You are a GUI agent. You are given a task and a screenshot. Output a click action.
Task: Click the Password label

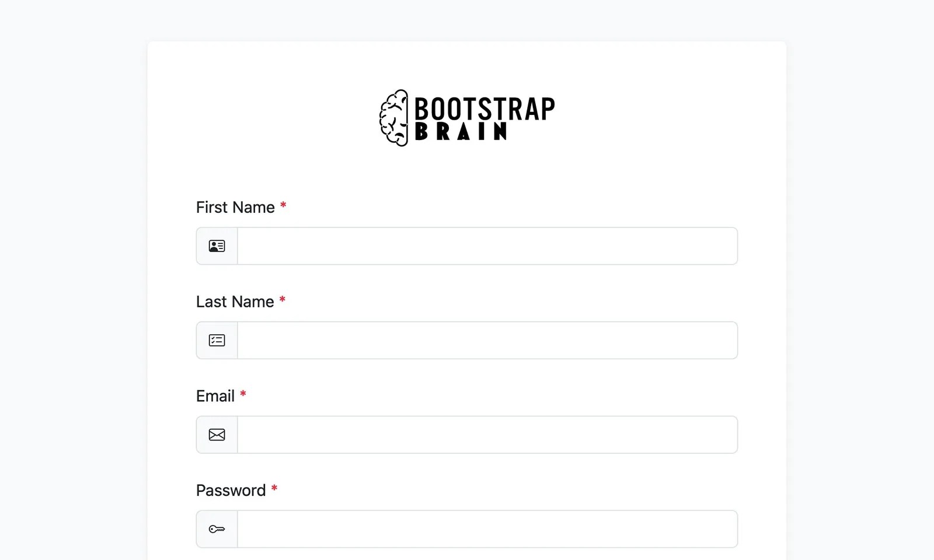point(231,490)
